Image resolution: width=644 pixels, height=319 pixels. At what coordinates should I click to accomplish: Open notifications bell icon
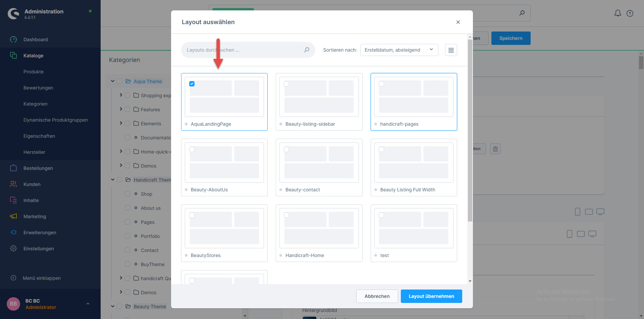point(618,13)
